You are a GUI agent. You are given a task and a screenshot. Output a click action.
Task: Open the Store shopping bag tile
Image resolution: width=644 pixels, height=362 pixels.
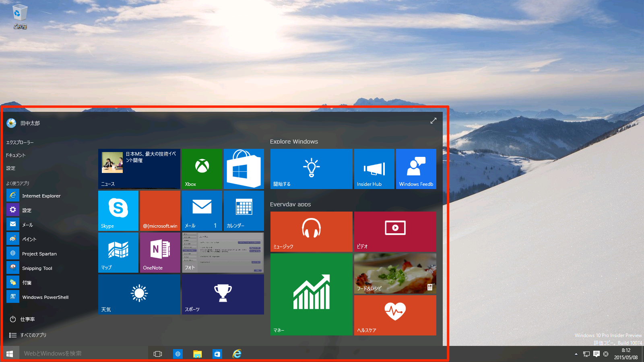coord(244,169)
